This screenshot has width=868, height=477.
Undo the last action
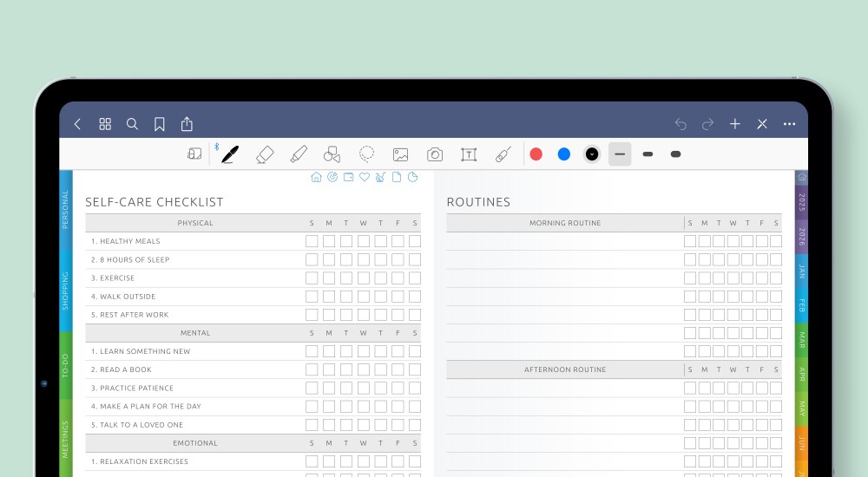tap(681, 124)
